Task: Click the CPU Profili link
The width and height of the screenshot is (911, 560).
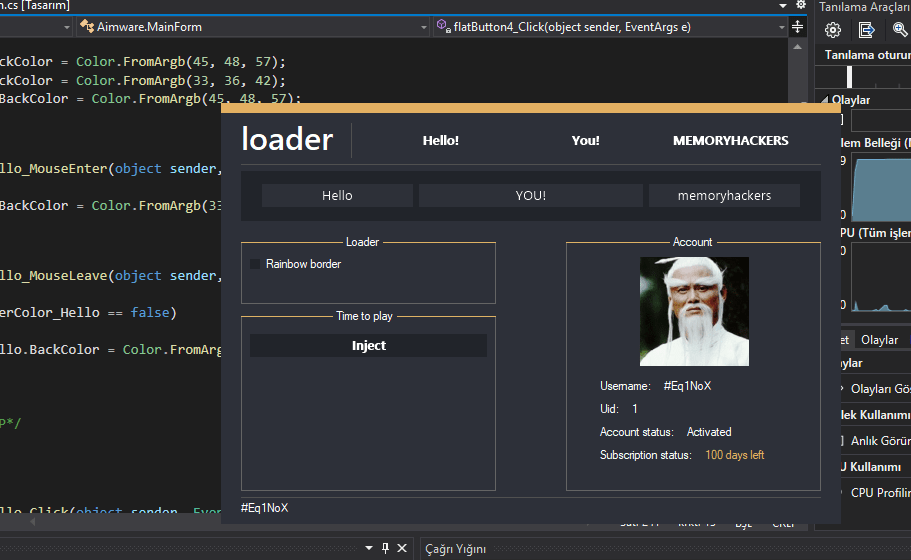Action: coord(881,493)
